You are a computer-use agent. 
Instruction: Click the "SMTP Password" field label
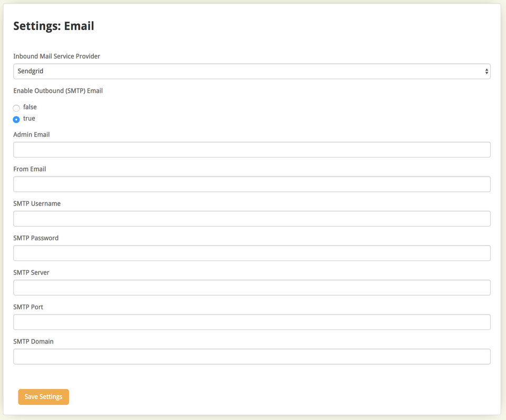pyautogui.click(x=36, y=238)
